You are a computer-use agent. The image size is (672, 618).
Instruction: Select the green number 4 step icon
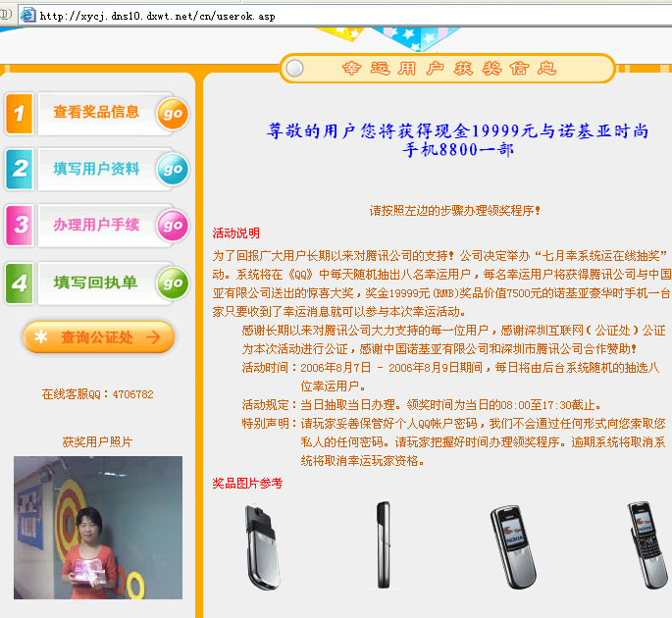[x=20, y=283]
